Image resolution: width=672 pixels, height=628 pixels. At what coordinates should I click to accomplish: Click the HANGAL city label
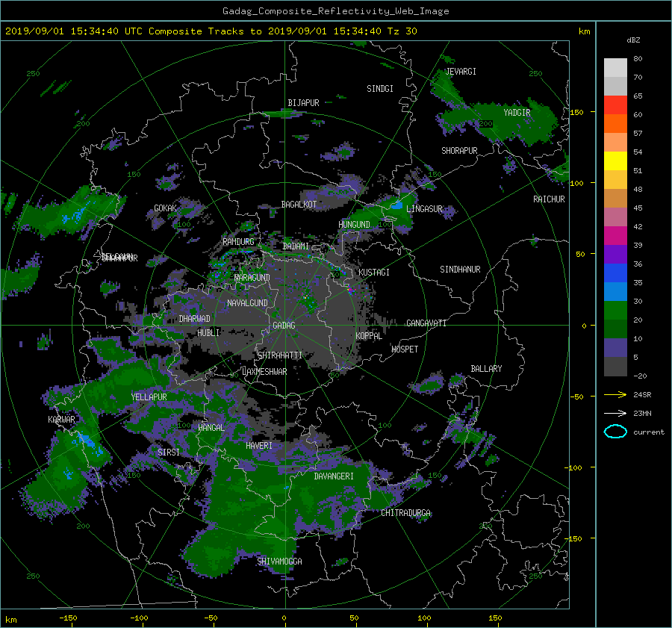(x=211, y=428)
